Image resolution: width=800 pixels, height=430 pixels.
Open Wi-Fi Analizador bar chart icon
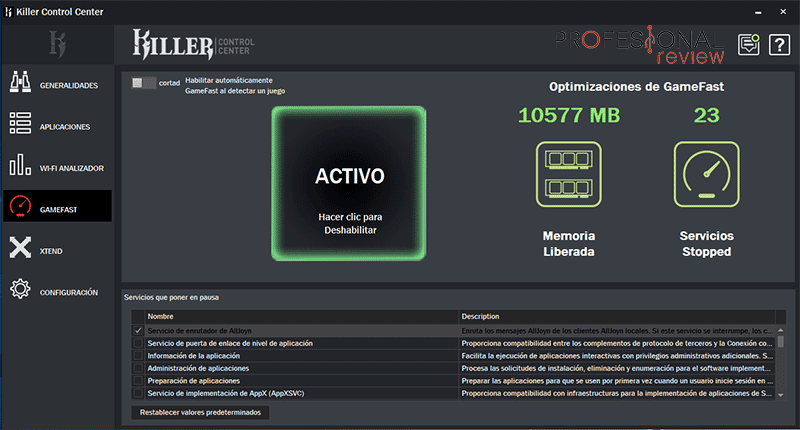(20, 165)
